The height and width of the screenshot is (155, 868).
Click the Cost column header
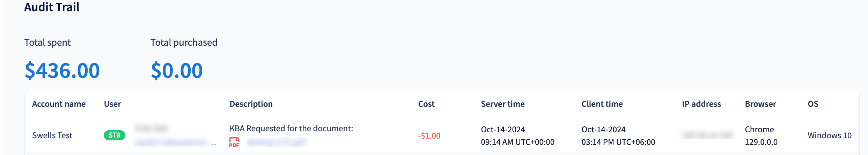(426, 104)
